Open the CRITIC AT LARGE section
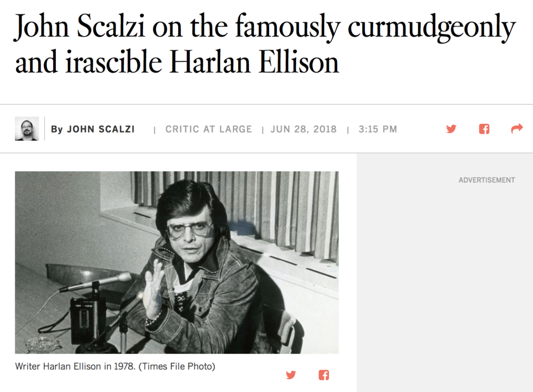This screenshot has height=392, width=533. click(208, 129)
